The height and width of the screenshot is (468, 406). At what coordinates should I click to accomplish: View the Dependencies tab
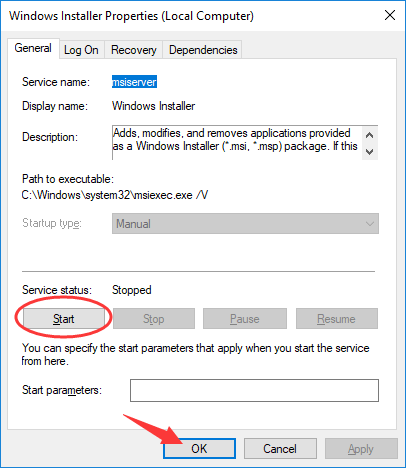(203, 50)
